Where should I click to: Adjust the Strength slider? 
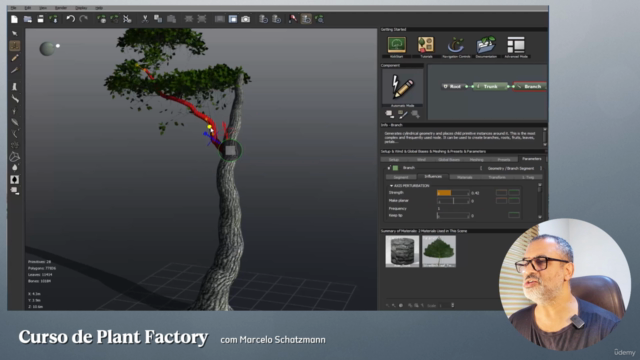click(x=453, y=193)
